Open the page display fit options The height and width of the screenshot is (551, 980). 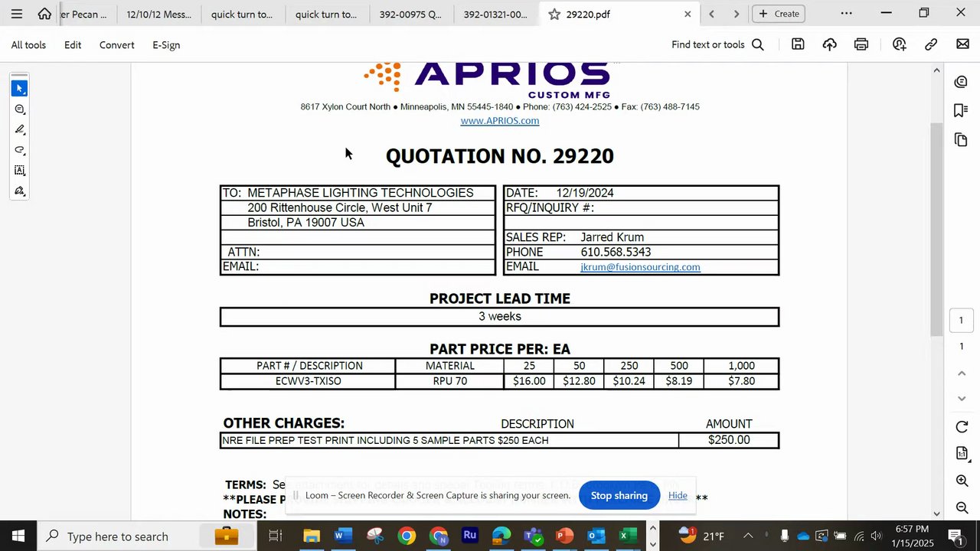click(962, 454)
